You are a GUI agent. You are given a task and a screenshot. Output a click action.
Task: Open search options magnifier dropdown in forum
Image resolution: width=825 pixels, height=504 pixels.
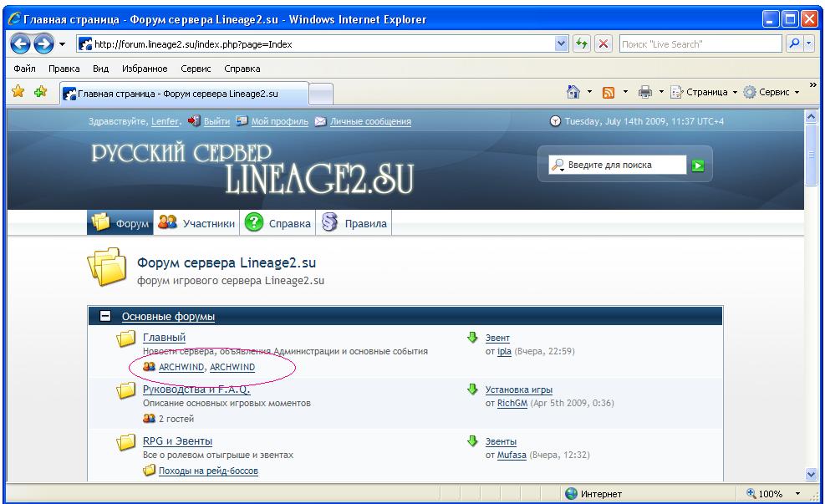pos(558,165)
